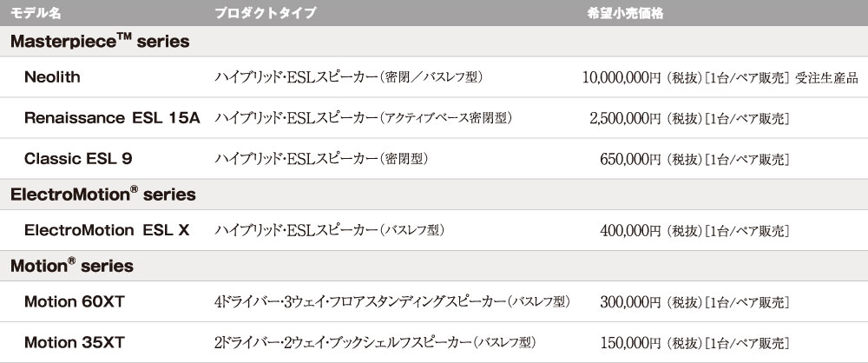Click the 受注生産品 note beside Neolith
Viewport: 868px width, 363px height.
[826, 77]
